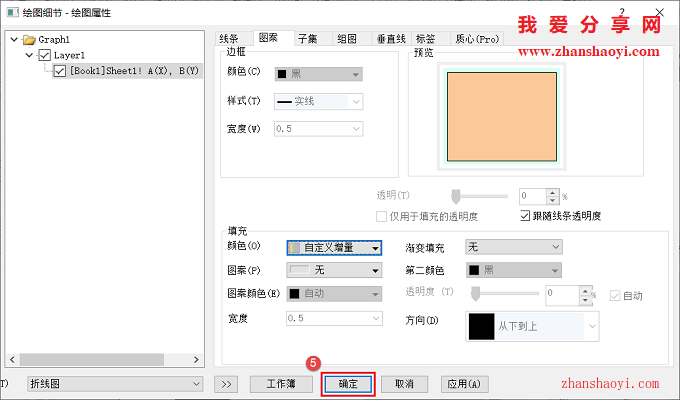Click the tree panel horizontal scrollbar thumb
The image size is (680, 400).
click(92, 359)
